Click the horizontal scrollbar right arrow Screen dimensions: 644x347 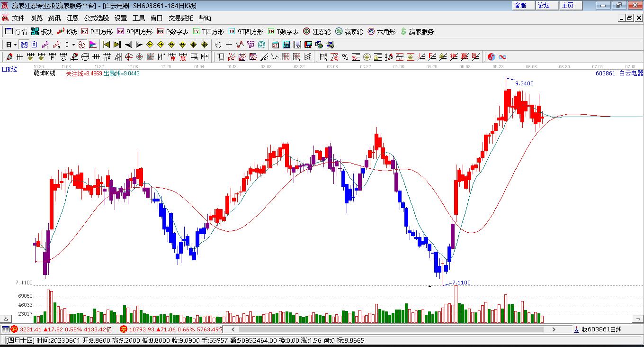click(554, 329)
